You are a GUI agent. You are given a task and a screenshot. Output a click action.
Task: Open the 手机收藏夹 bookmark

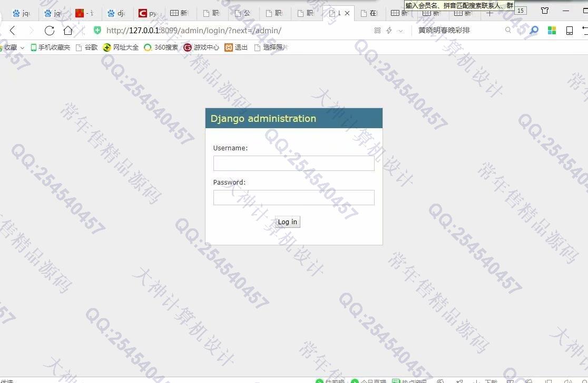point(50,47)
